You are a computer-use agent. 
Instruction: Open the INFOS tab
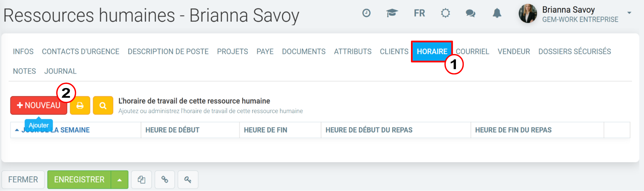23,52
